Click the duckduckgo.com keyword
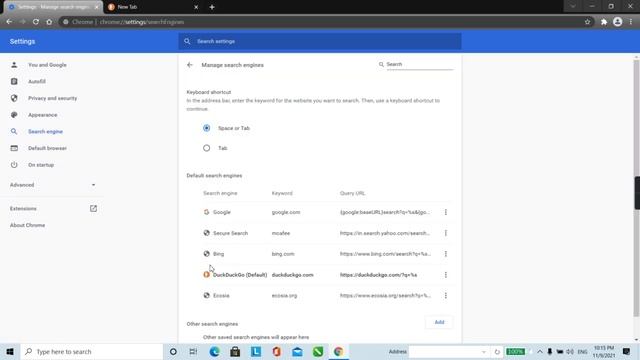Image resolution: width=640 pixels, height=360 pixels. 292,275
